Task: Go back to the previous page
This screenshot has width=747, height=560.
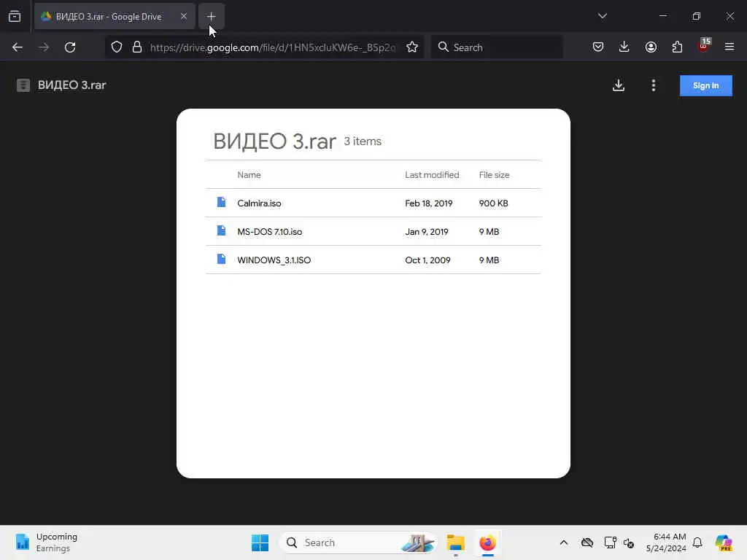Action: coord(18,47)
